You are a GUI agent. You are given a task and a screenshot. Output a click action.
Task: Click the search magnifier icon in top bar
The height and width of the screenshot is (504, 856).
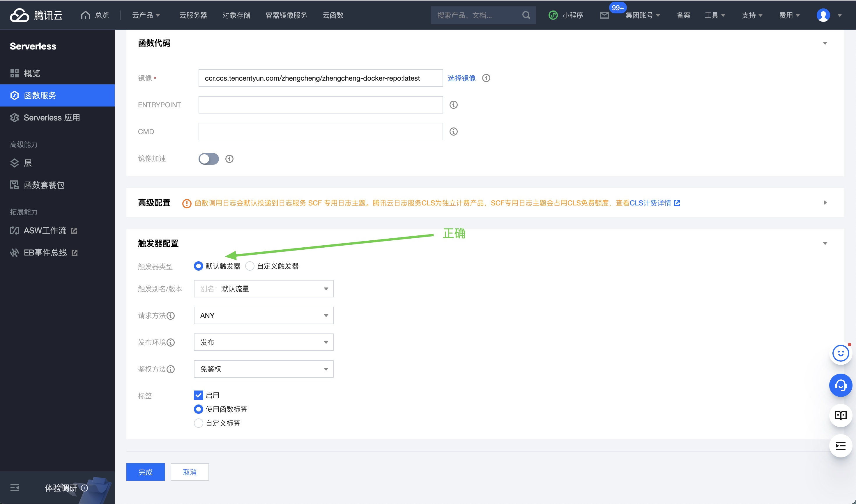(526, 15)
